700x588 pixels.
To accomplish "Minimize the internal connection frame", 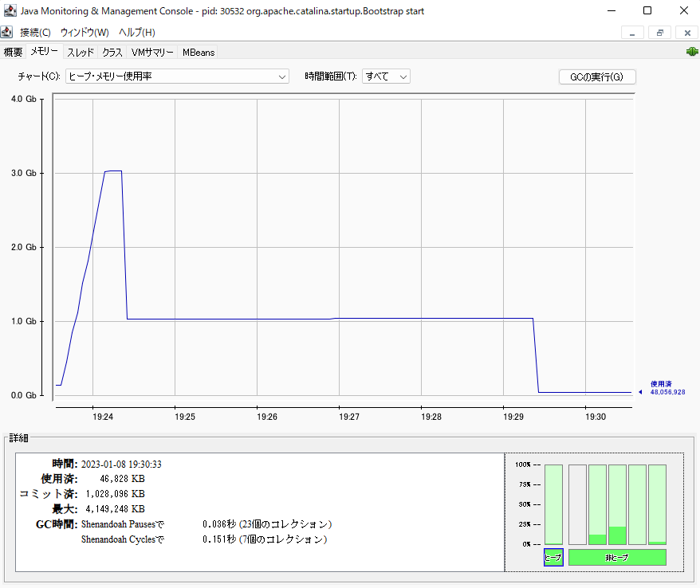I will [x=631, y=33].
